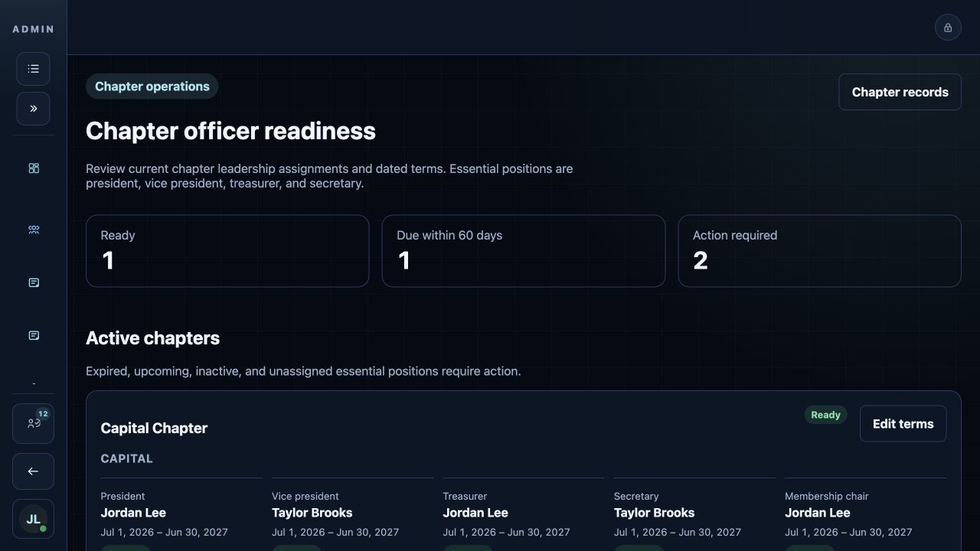Click Jordan Lee under President

click(x=133, y=513)
